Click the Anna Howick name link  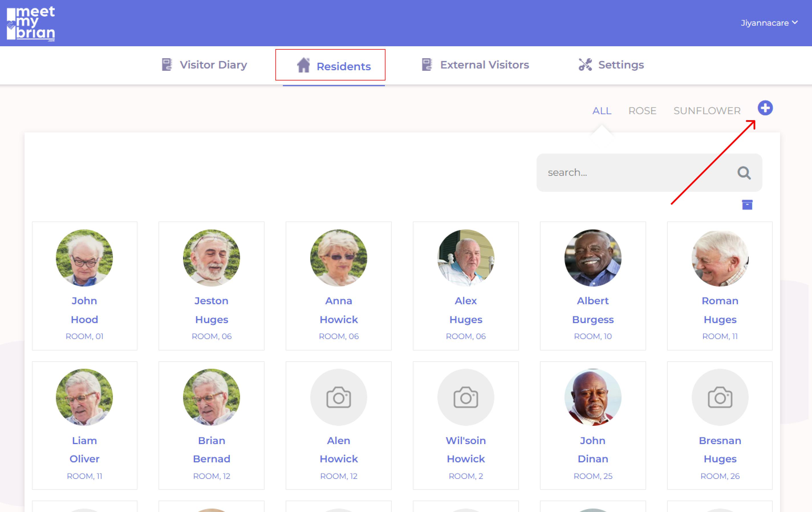tap(338, 310)
